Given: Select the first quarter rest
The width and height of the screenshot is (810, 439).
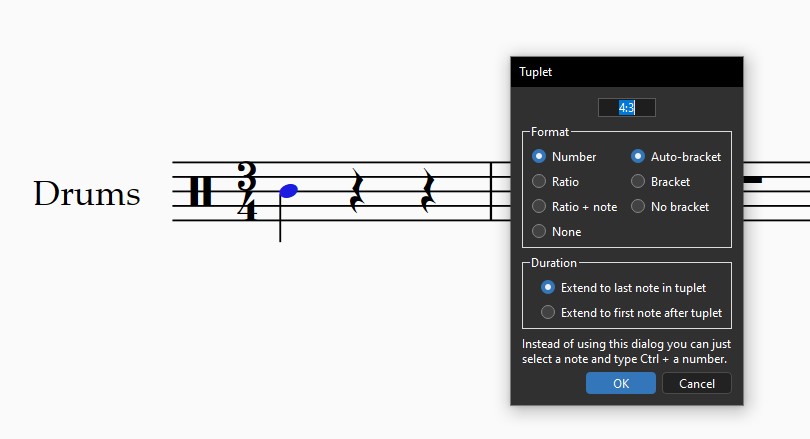Looking at the screenshot, I should 355,190.
